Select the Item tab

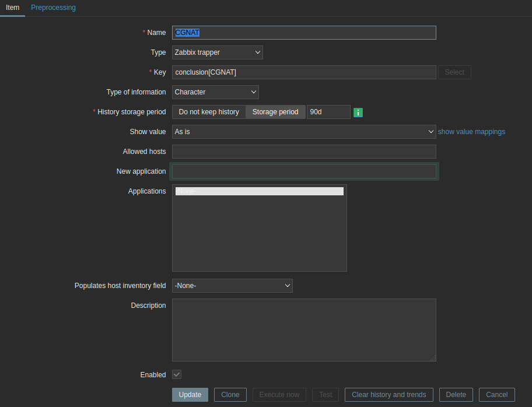12,8
